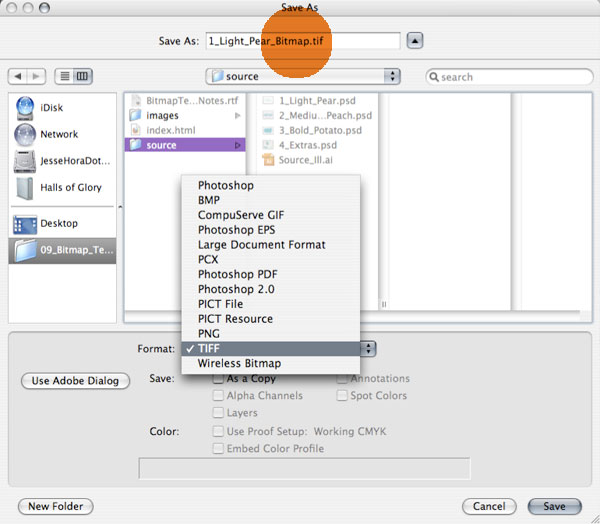This screenshot has width=600, height=524.
Task: Toggle the Alpha Channels checkbox
Action: coord(218,395)
